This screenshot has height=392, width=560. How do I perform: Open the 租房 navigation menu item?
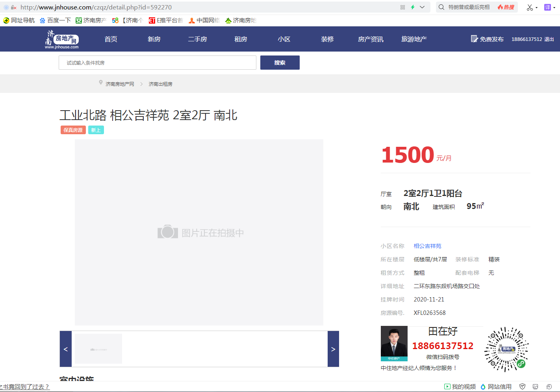click(x=241, y=39)
